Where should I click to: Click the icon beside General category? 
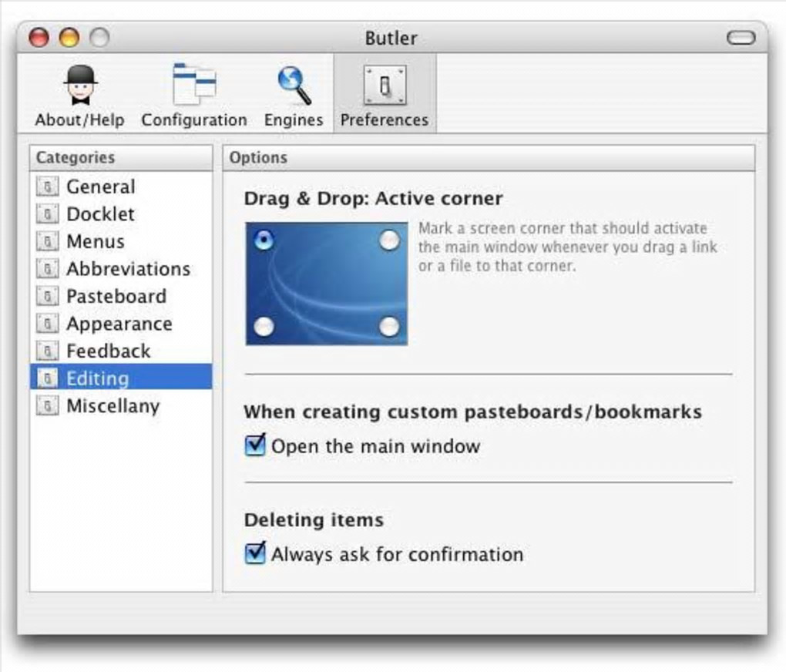click(48, 186)
